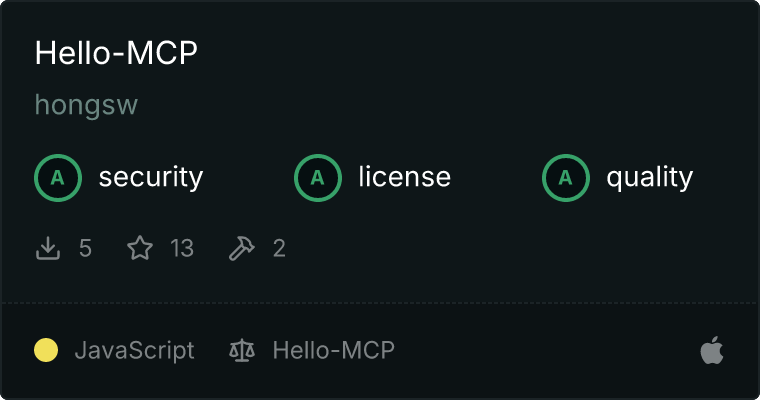Click the yellow JavaScript language dot

click(x=46, y=350)
